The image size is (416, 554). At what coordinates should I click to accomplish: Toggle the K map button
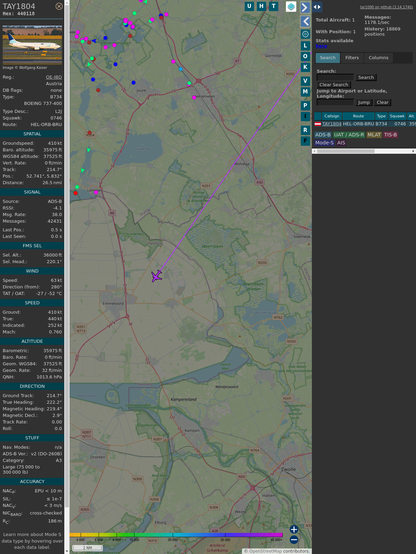(x=305, y=67)
